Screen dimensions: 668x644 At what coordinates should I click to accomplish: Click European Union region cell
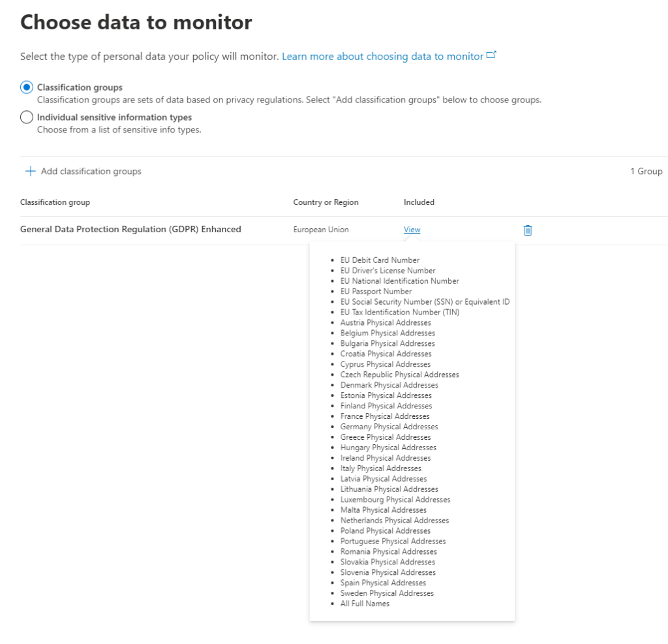[x=321, y=230]
